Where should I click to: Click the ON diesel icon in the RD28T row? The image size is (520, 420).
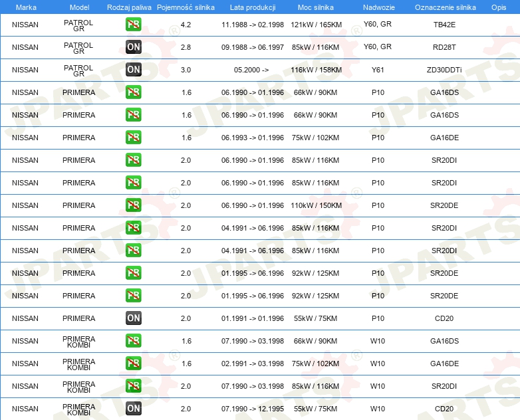133,47
